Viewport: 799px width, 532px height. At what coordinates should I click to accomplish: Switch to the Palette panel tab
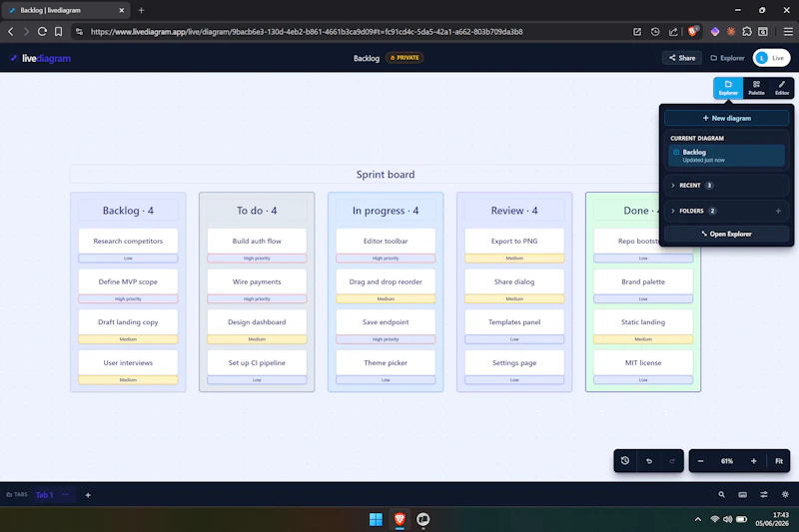point(756,88)
